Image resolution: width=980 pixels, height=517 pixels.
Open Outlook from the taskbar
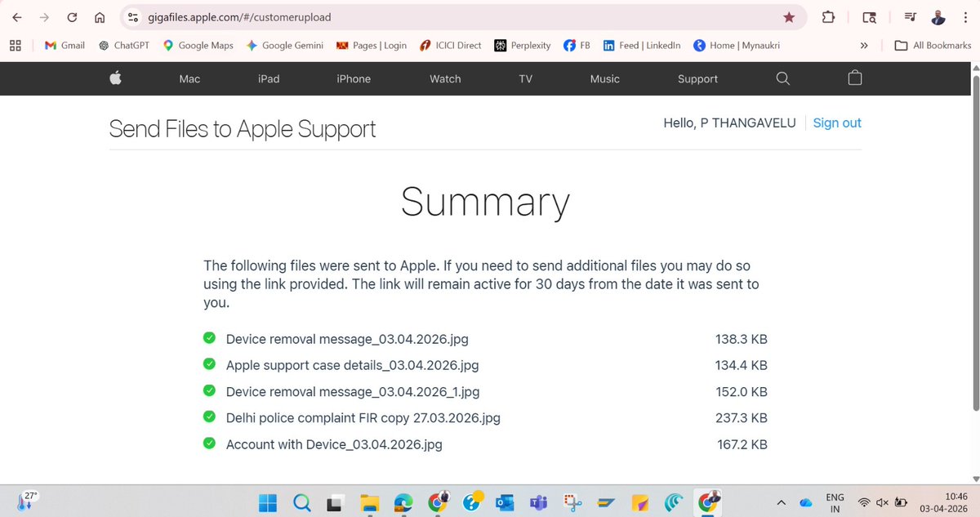pyautogui.click(x=504, y=501)
